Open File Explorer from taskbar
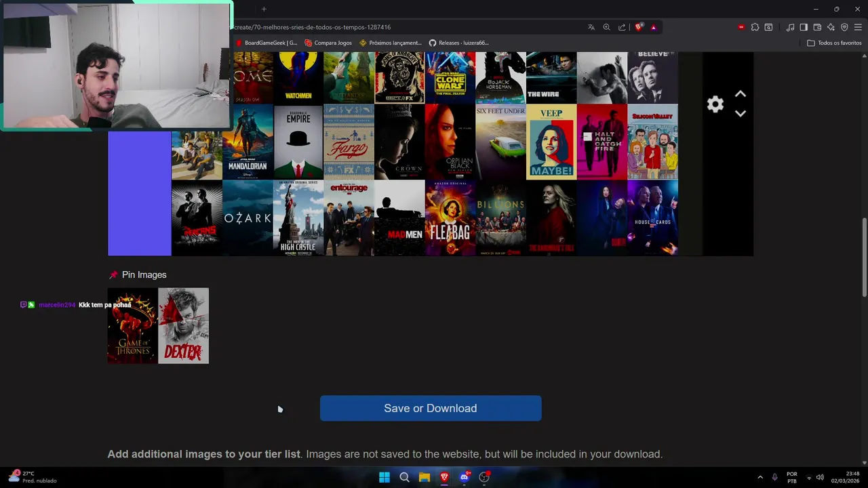The height and width of the screenshot is (488, 868). (x=425, y=477)
